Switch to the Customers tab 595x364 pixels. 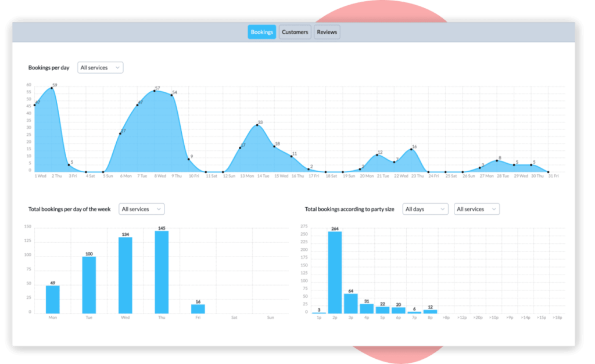click(x=295, y=32)
